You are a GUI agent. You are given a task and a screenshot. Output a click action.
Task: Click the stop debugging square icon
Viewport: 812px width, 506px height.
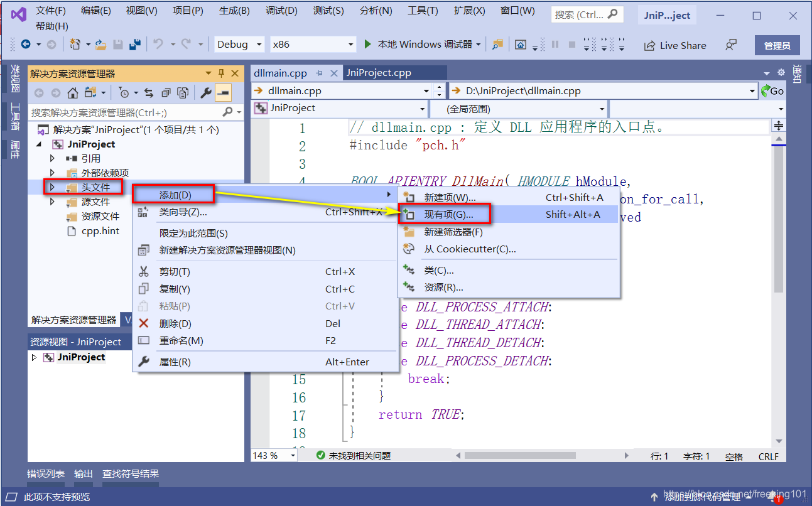click(x=571, y=45)
